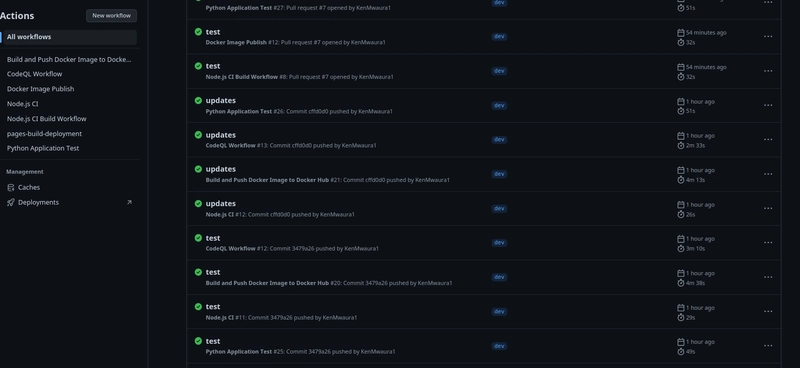Image resolution: width=800 pixels, height=368 pixels.
Task: Open options menu for Node.js CI #12 run
Action: pos(768,209)
